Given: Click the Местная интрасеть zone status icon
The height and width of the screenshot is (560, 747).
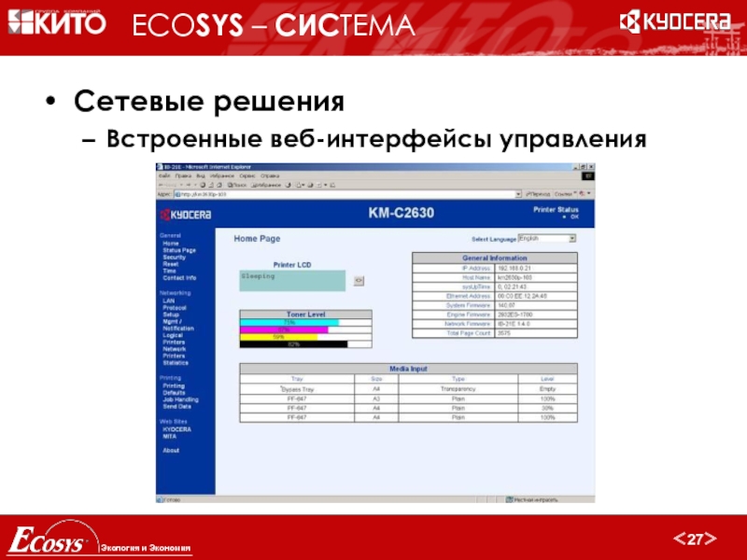Looking at the screenshot, I should [x=509, y=499].
